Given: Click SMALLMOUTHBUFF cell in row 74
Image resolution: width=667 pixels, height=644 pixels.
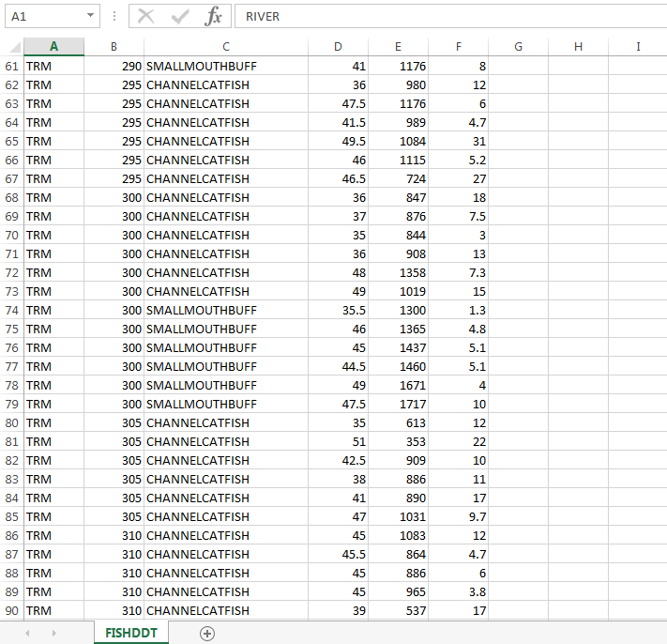Looking at the screenshot, I should [x=202, y=311].
